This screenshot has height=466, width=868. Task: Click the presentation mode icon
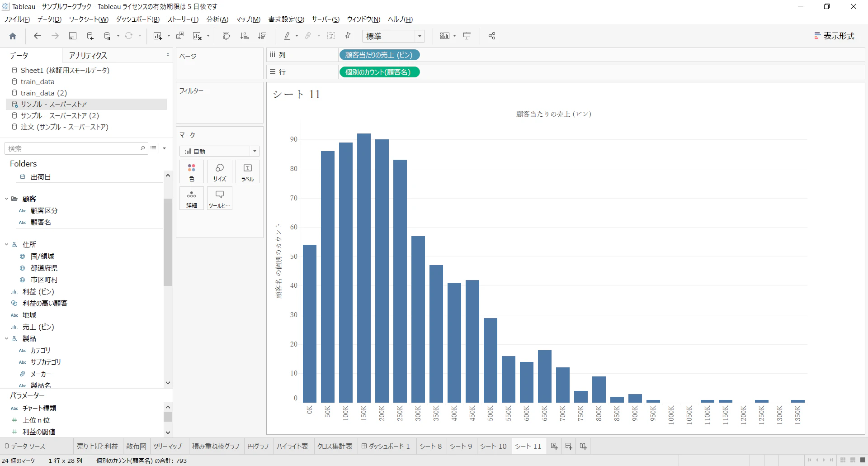[x=467, y=36]
